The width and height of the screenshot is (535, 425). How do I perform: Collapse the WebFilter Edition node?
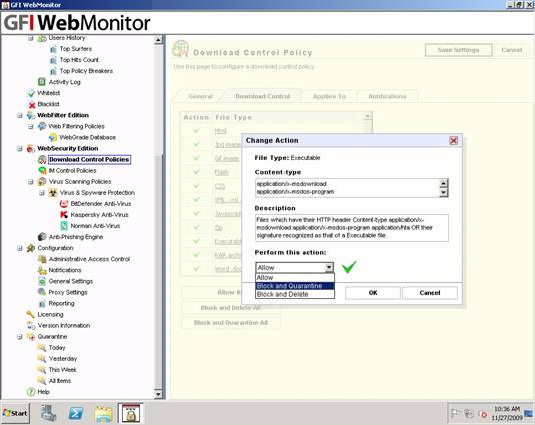[19, 115]
